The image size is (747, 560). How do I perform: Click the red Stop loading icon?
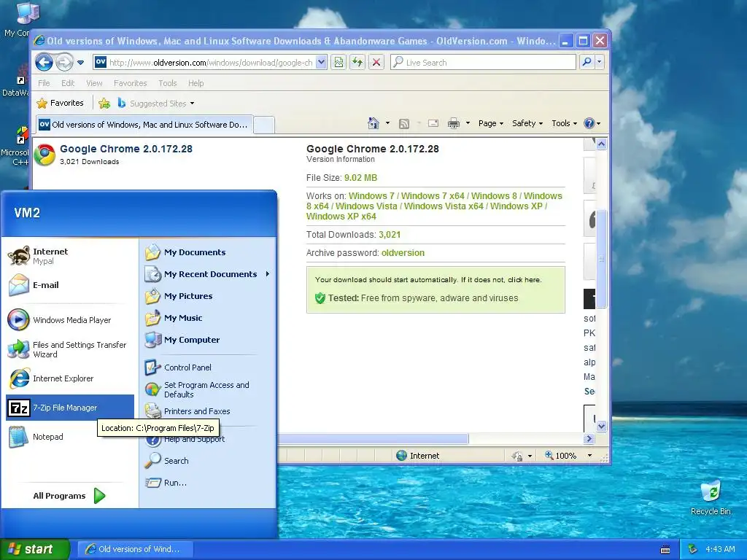(x=376, y=63)
